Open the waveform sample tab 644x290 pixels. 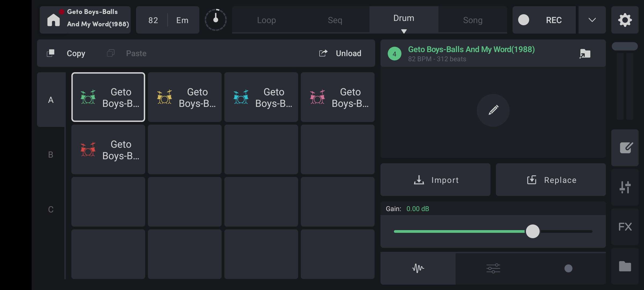click(418, 268)
